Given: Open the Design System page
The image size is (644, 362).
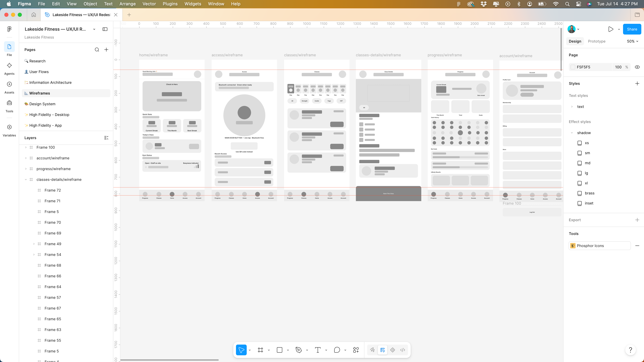Looking at the screenshot, I should (x=66, y=104).
